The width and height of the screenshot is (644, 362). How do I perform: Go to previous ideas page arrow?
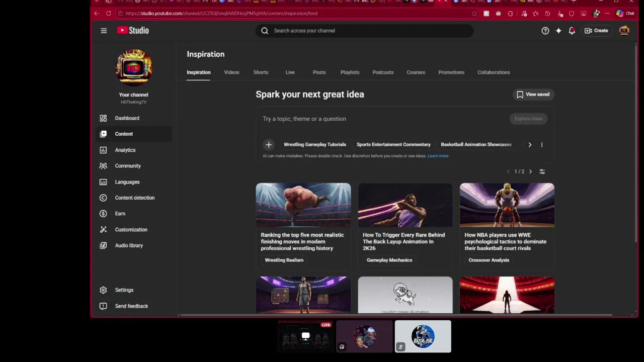508,172
